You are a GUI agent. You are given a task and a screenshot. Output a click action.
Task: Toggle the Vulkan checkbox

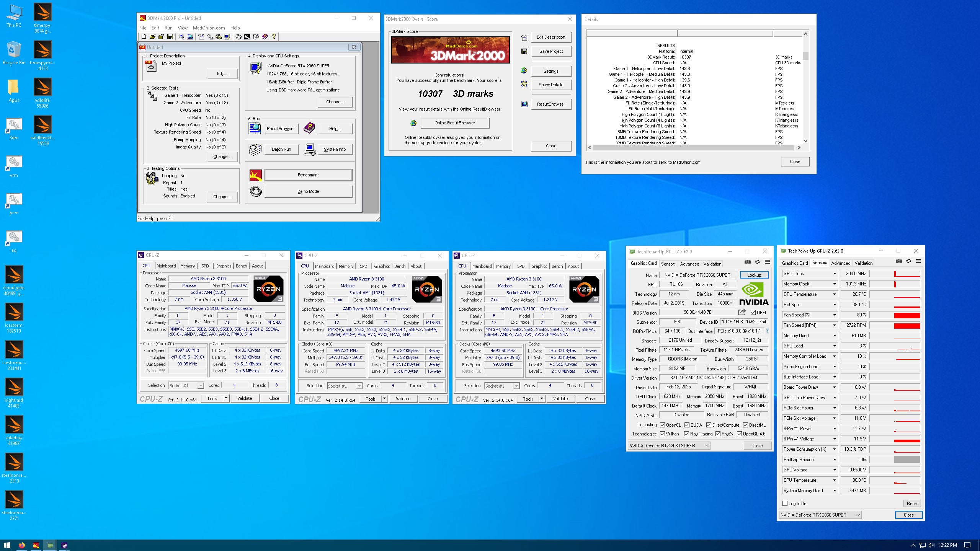point(662,434)
